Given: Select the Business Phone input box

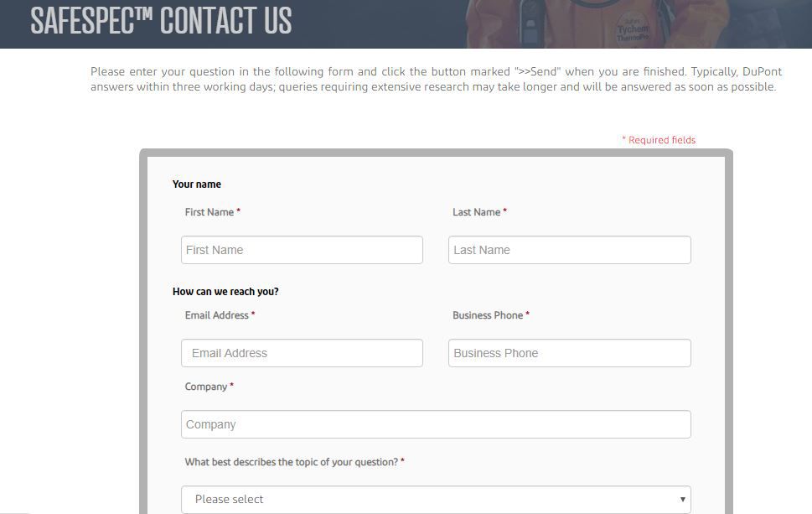Looking at the screenshot, I should click(x=569, y=353).
